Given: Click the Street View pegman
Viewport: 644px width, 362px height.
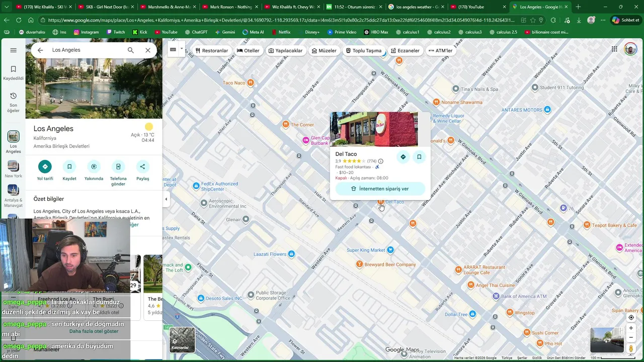Looking at the screenshot, I should (631, 348).
